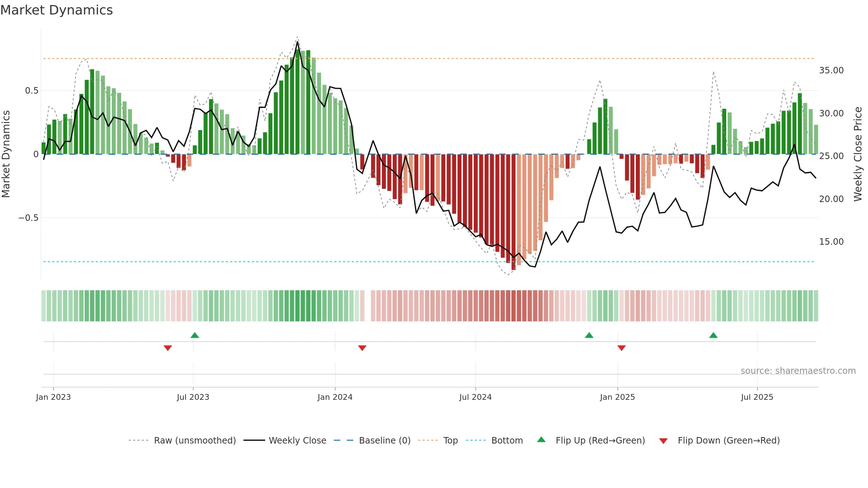Click the 20.00 price-axis label

click(831, 199)
